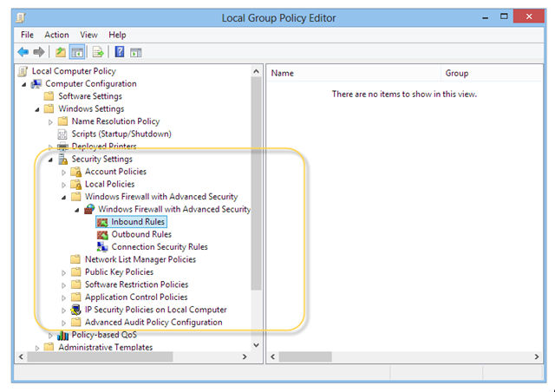The image size is (555, 392).
Task: Click tree pane scroll up arrow
Action: pyautogui.click(x=257, y=71)
